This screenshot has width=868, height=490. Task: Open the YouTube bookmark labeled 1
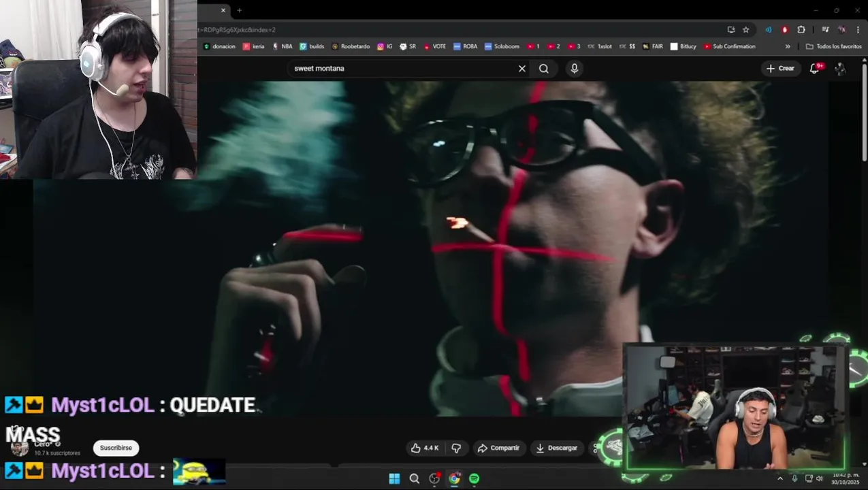coord(533,46)
